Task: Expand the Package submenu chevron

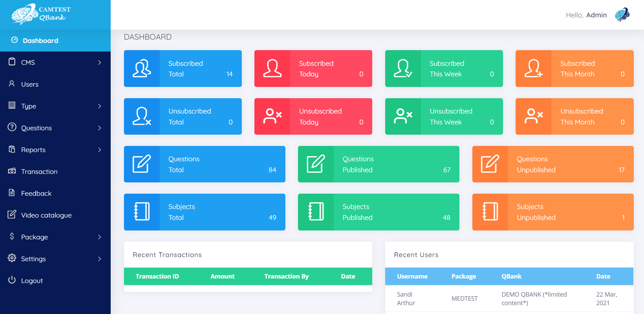Action: click(x=99, y=237)
